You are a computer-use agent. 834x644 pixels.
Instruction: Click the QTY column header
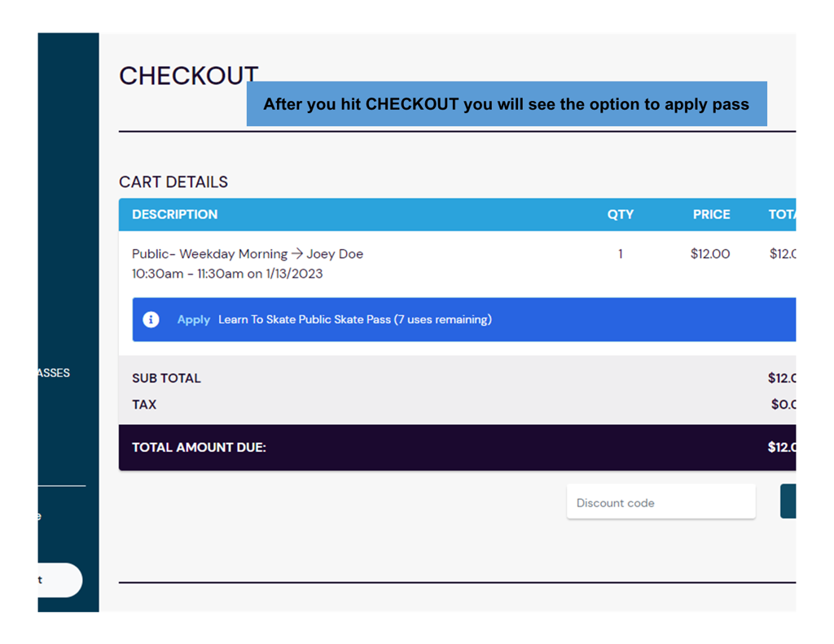(620, 215)
